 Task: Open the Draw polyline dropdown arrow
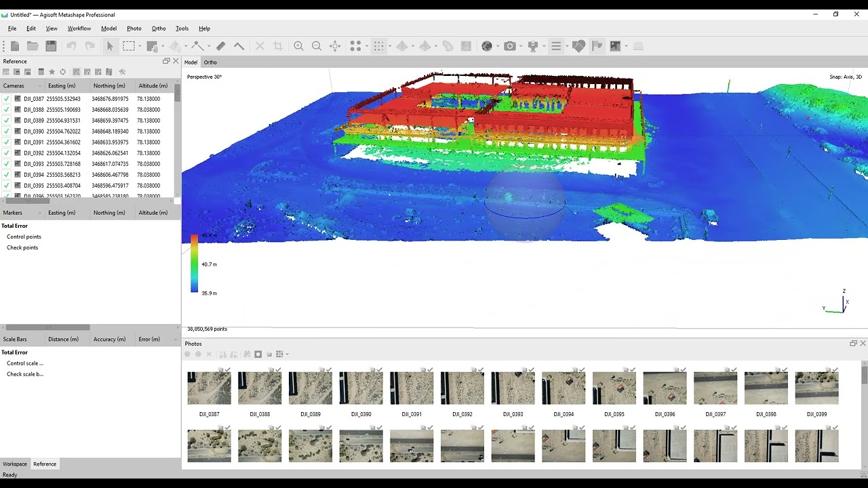point(208,46)
